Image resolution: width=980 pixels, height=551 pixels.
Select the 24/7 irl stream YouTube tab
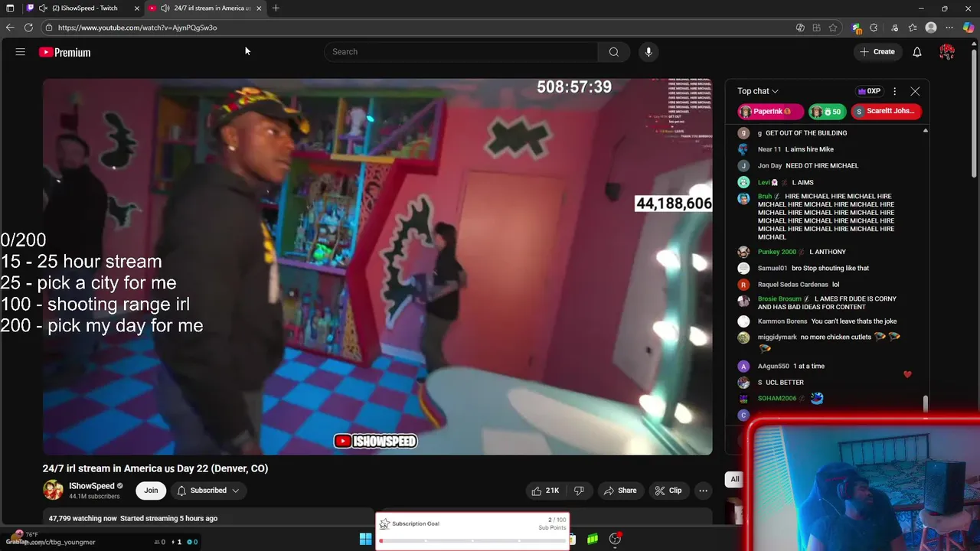tap(207, 8)
